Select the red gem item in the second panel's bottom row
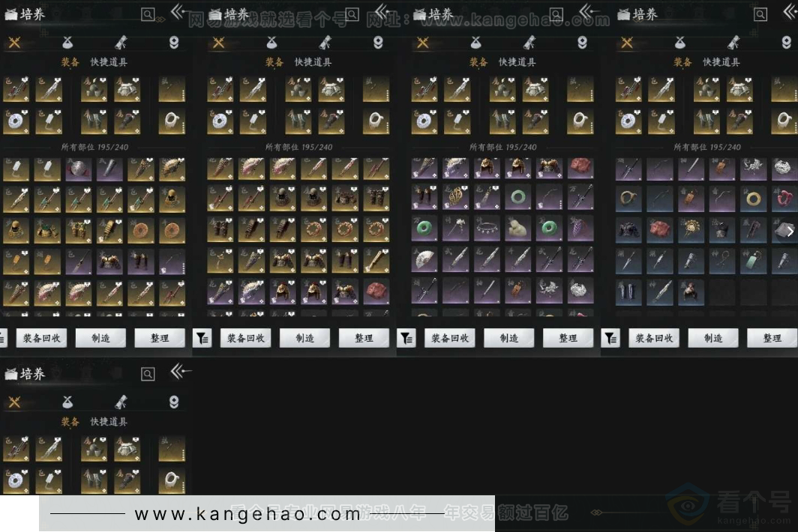The image size is (798, 532). (x=376, y=291)
